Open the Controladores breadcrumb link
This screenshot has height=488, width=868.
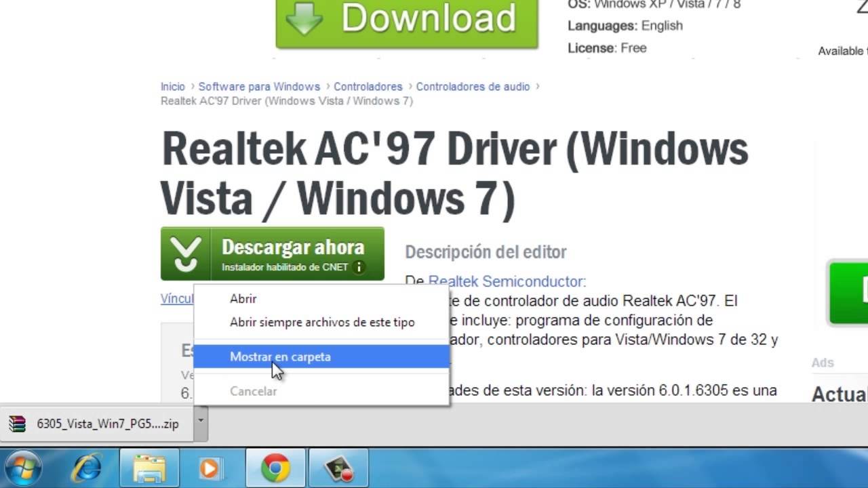[x=368, y=87]
